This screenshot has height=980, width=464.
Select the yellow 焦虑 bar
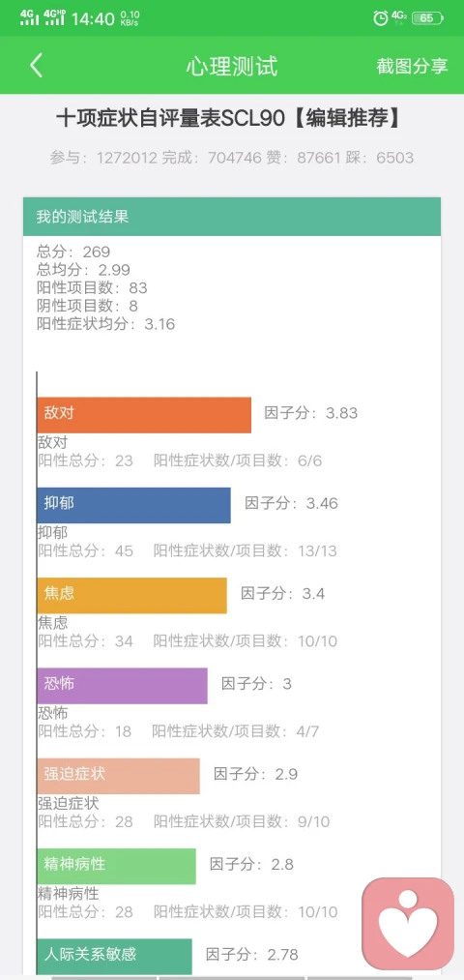(x=131, y=595)
